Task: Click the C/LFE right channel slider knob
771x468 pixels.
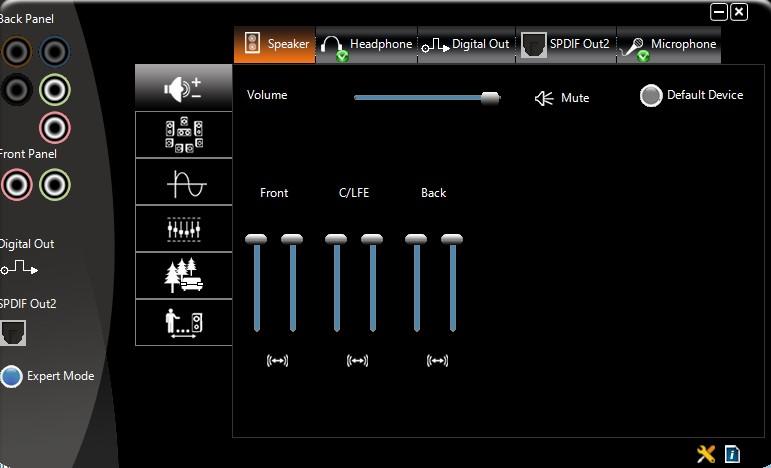Action: (x=372, y=239)
